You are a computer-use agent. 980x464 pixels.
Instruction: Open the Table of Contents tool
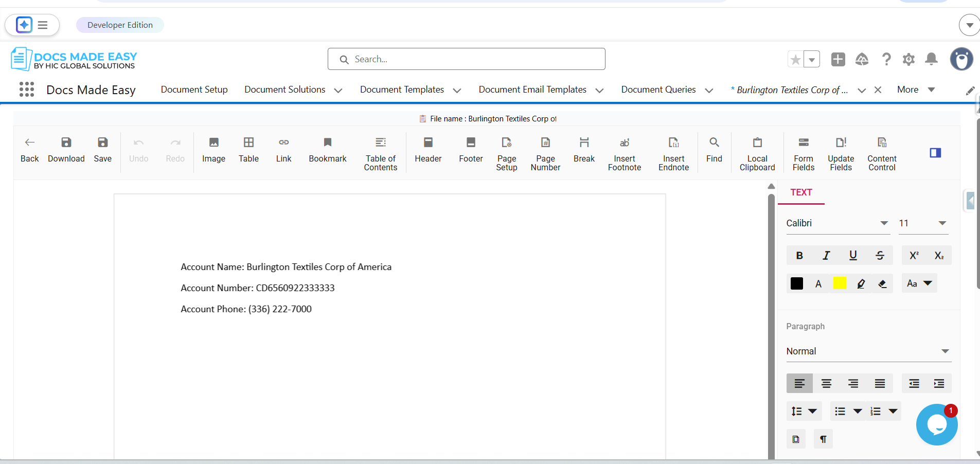tap(380, 153)
